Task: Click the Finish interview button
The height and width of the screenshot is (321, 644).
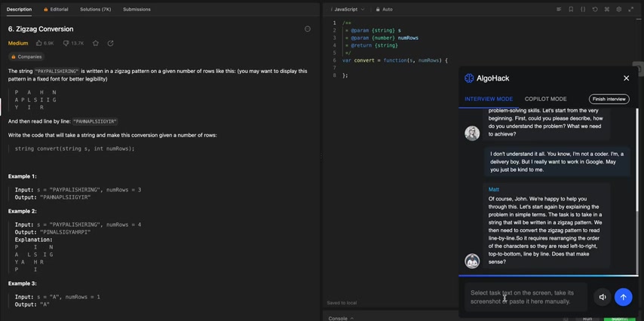Action: coord(609,99)
